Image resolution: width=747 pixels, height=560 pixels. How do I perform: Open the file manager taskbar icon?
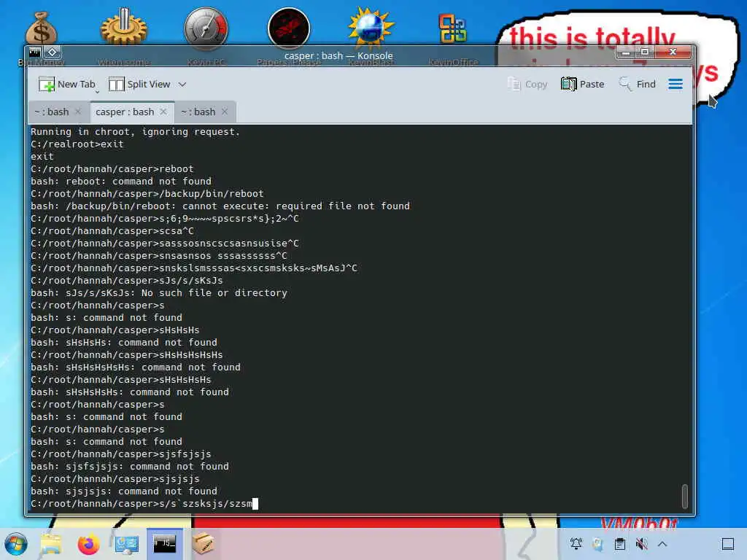[x=50, y=544]
